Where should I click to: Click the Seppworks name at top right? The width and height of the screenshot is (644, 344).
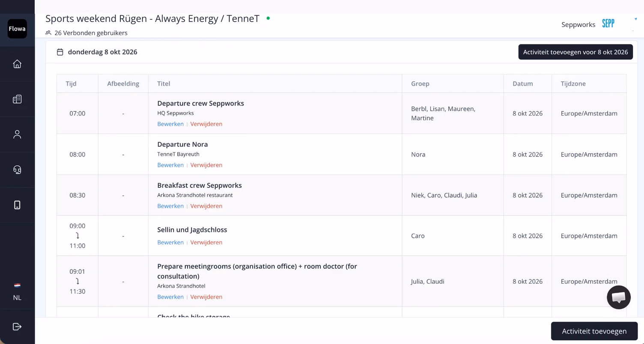[x=578, y=24]
